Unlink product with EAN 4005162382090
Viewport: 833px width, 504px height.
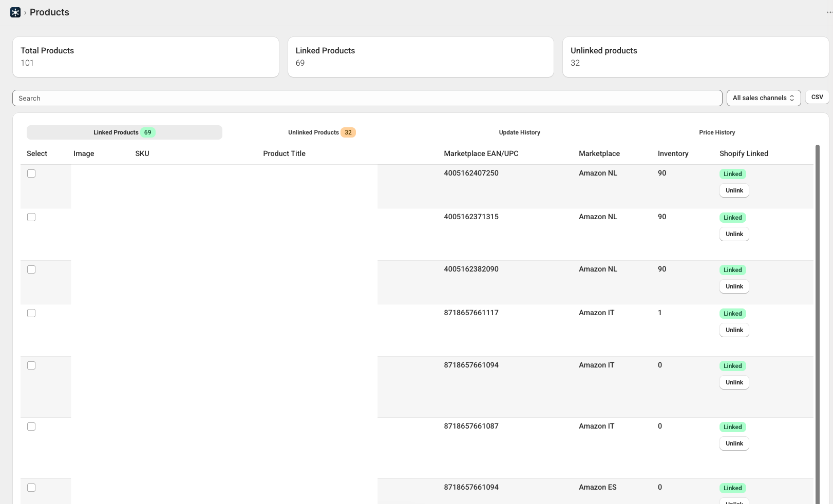pyautogui.click(x=734, y=286)
